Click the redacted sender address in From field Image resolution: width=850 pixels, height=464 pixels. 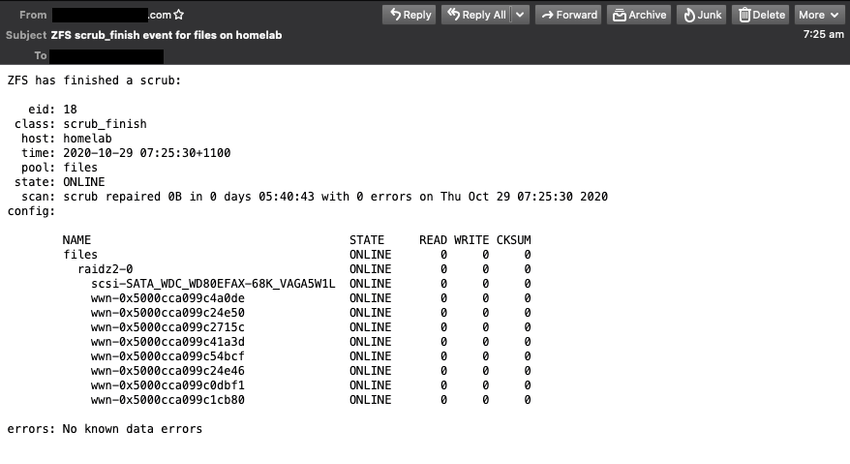(x=100, y=15)
